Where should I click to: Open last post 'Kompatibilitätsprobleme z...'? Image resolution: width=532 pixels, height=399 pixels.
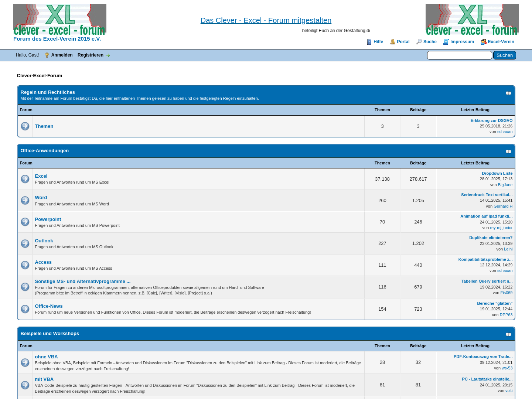click(485, 259)
